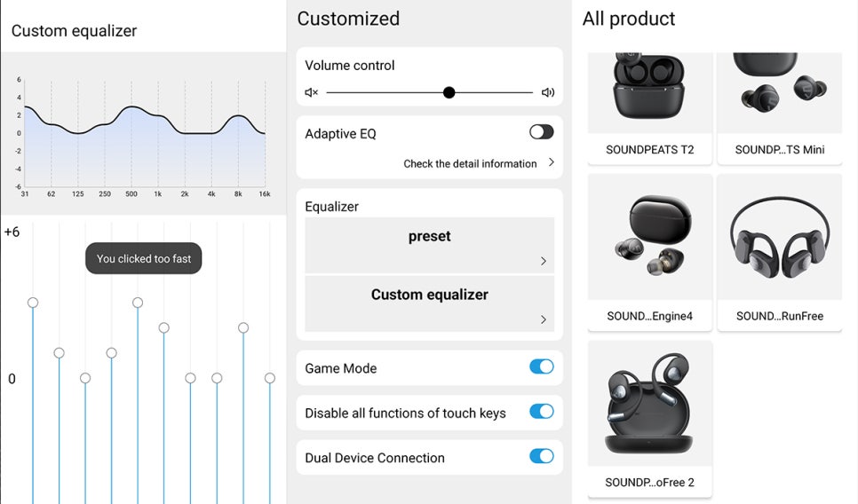This screenshot has width=858, height=504.
Task: Expand the Custom equalizer chevron arrow
Action: pyautogui.click(x=544, y=319)
